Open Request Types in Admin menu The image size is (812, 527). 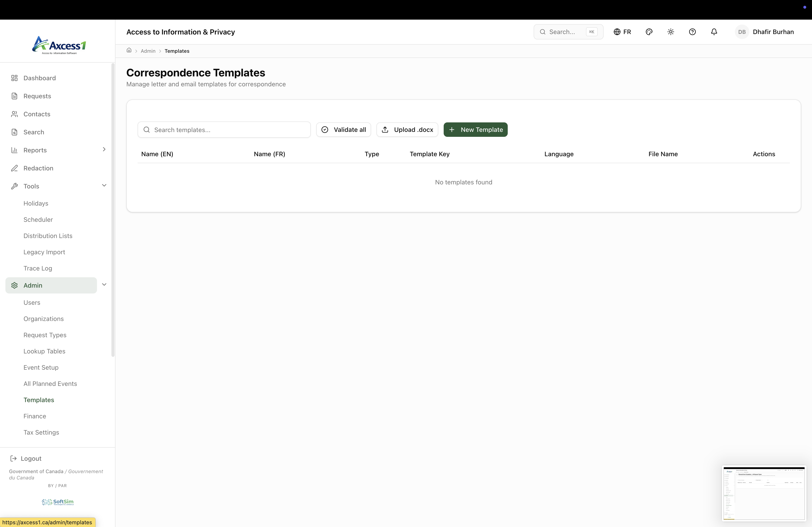click(45, 335)
